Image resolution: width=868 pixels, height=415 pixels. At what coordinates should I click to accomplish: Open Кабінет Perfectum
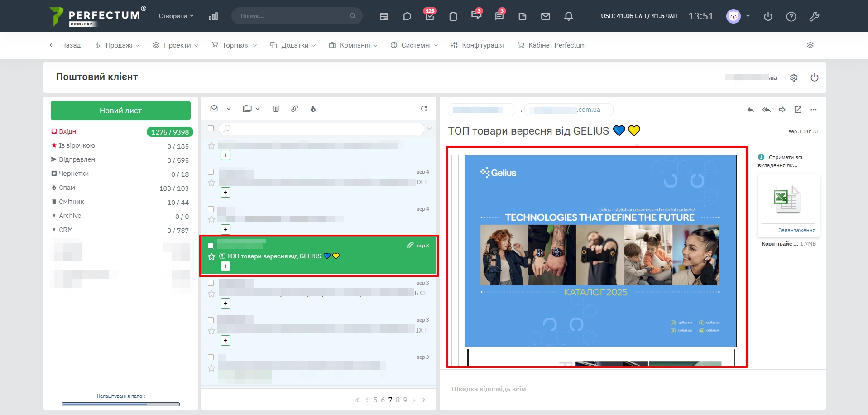point(551,45)
